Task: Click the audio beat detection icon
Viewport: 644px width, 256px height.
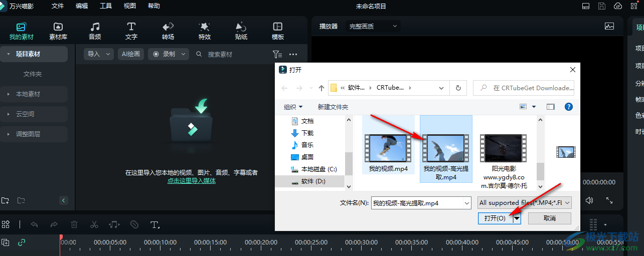Action: (114, 224)
